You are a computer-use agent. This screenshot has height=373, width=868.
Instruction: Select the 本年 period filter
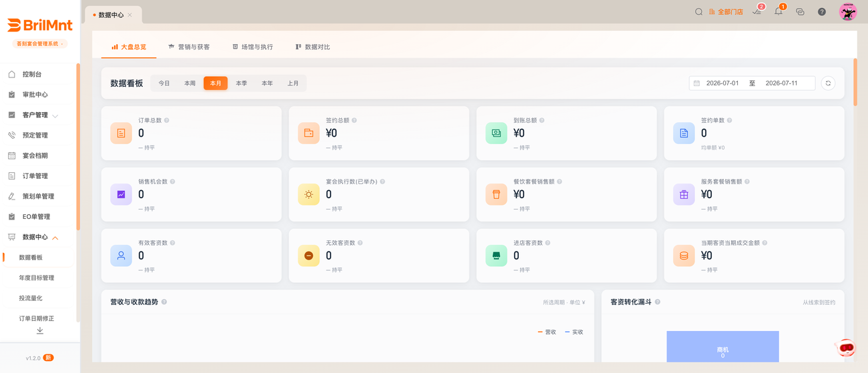[x=267, y=83]
